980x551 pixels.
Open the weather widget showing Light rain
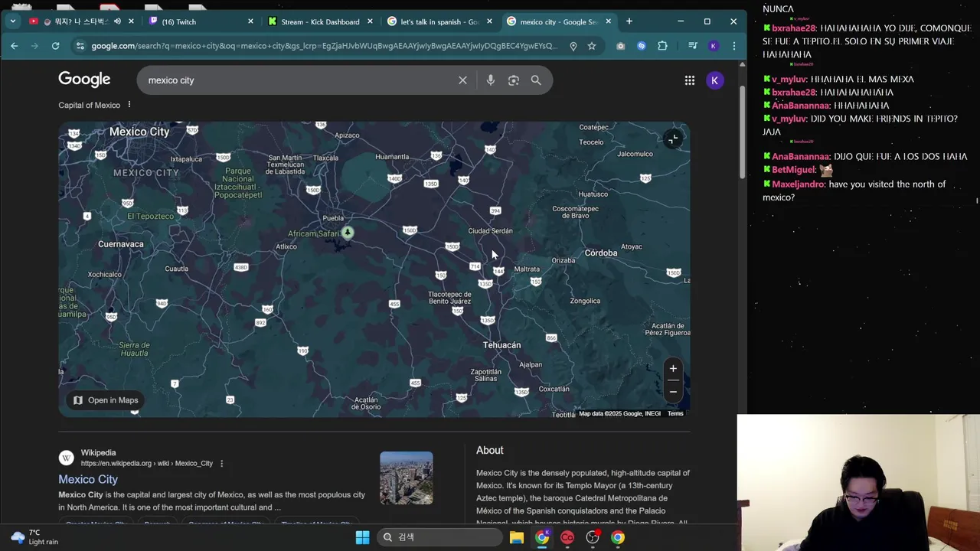tap(35, 537)
